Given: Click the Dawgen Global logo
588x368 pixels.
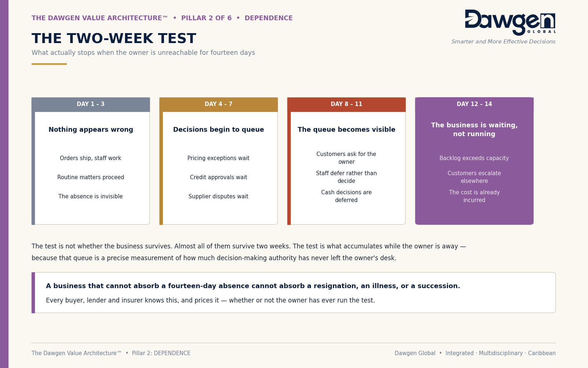Looking at the screenshot, I should pyautogui.click(x=510, y=22).
